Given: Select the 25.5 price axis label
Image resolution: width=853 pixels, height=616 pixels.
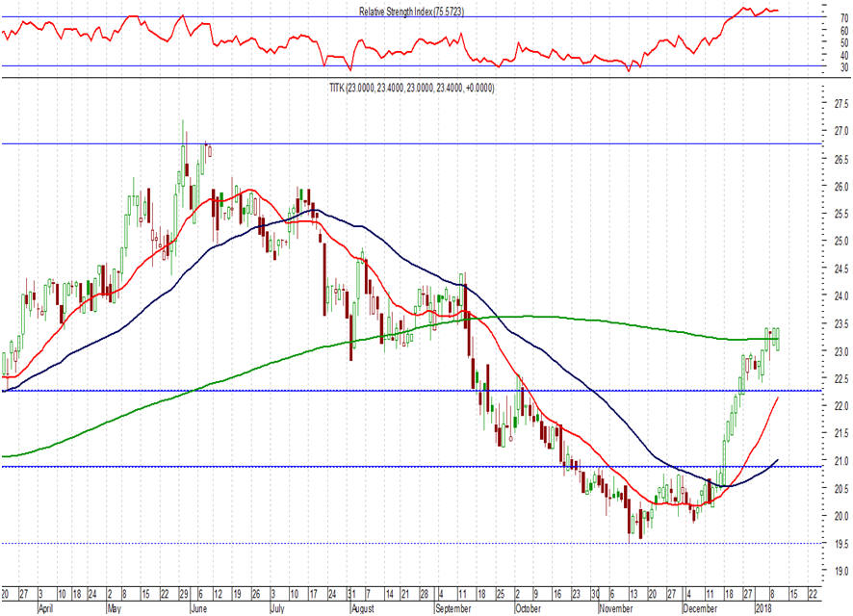Looking at the screenshot, I should point(841,215).
